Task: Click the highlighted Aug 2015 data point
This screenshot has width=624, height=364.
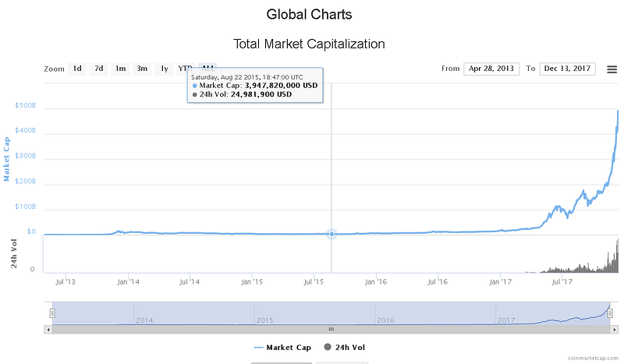Action: [331, 234]
